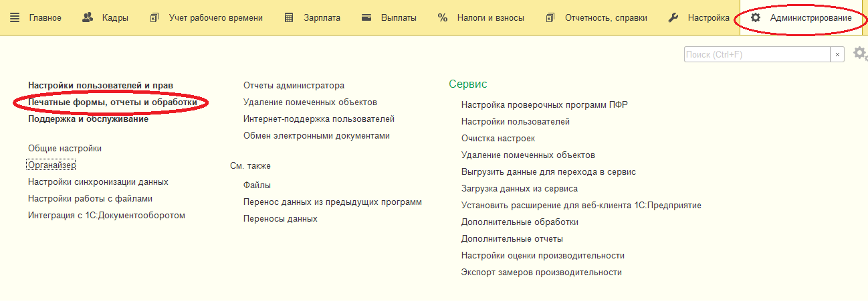Screen dimensions: 868x308
Task: Click the percent icon for Налоги и взносы
Action: point(443,18)
